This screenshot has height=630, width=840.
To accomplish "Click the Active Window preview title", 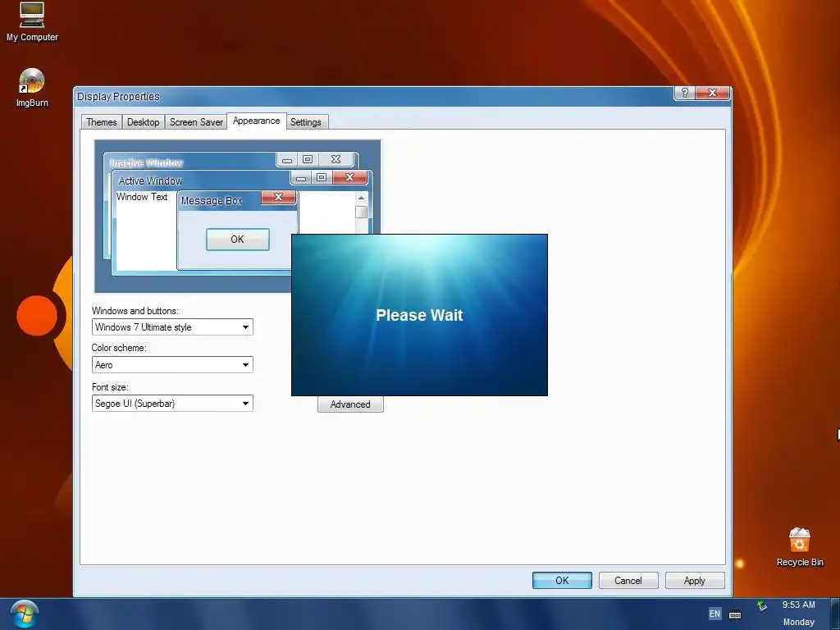I will pos(151,181).
